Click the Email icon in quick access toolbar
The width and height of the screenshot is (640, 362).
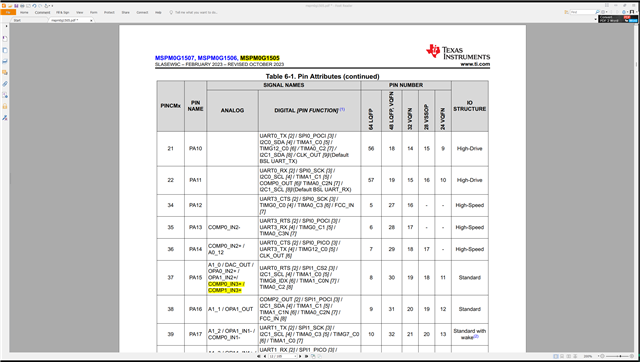(x=28, y=6)
